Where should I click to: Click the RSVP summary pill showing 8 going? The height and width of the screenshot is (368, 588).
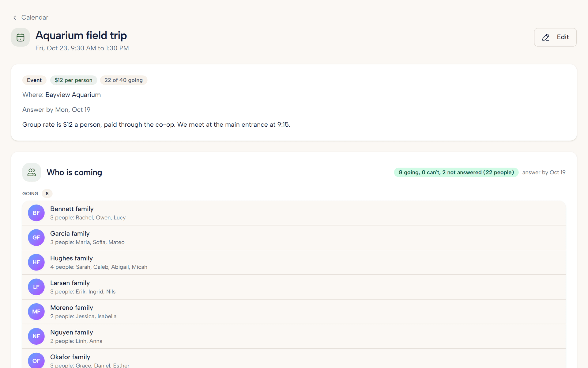coord(456,172)
